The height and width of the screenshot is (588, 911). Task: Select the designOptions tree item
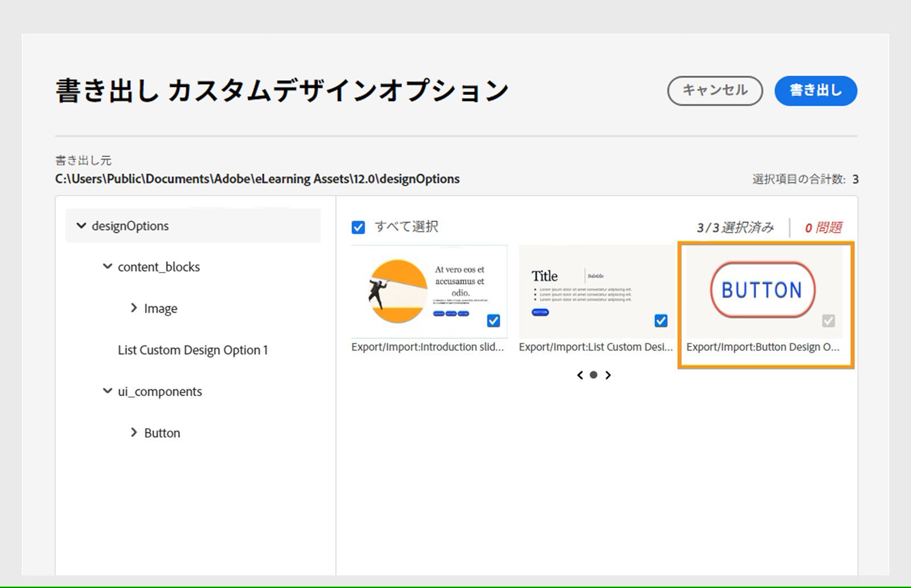pos(130,225)
